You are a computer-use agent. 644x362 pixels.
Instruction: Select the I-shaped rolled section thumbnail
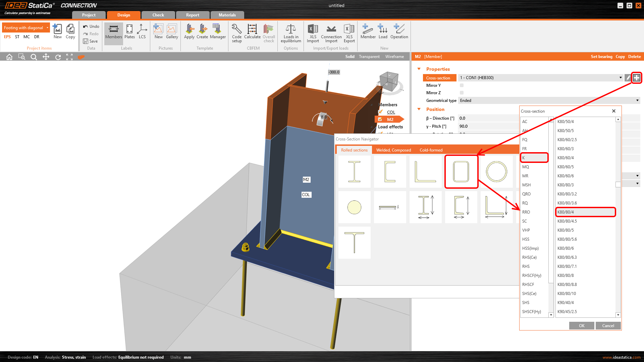(355, 172)
